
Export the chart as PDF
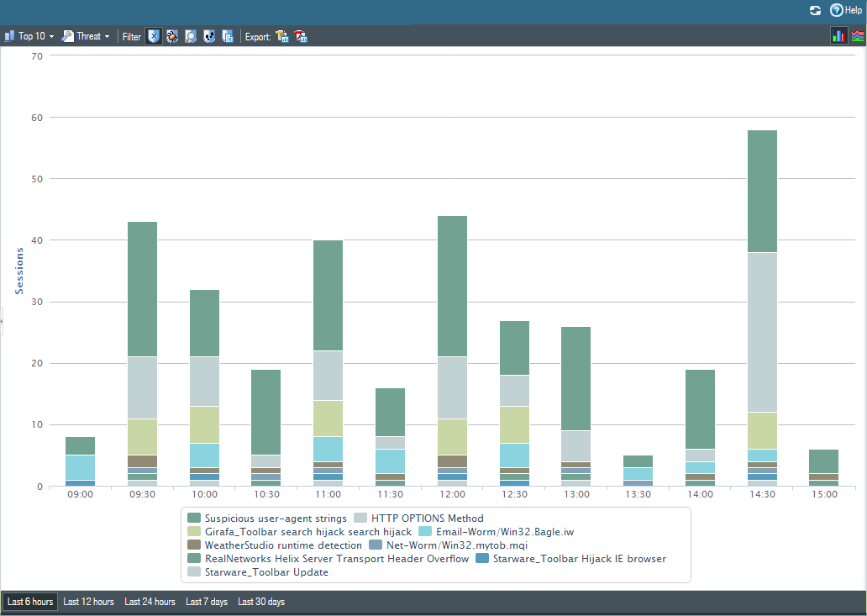tap(301, 36)
